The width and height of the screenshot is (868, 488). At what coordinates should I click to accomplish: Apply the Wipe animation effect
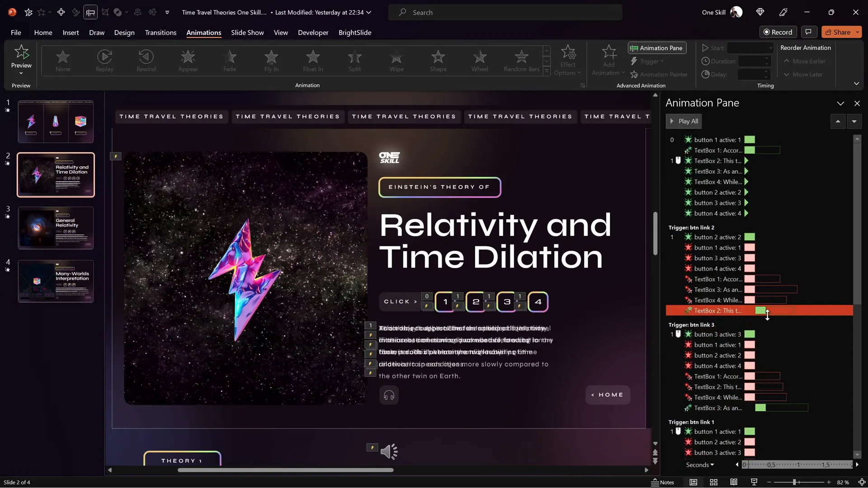(396, 61)
